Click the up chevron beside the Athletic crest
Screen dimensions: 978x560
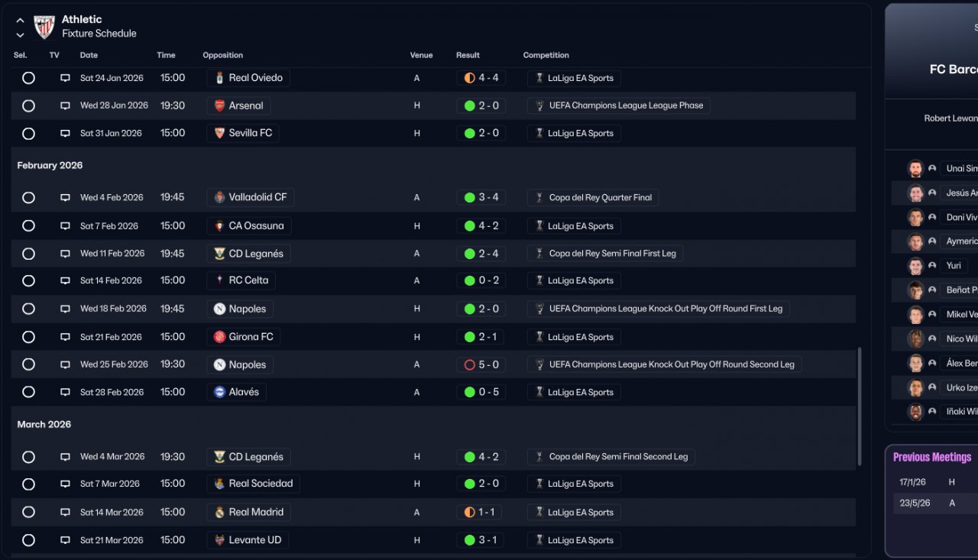20,21
